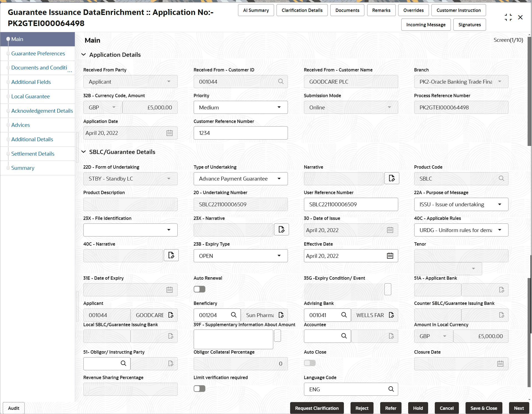This screenshot has width=532, height=414.
Task: Enable the Auto Renewal toggle
Action: pyautogui.click(x=199, y=289)
